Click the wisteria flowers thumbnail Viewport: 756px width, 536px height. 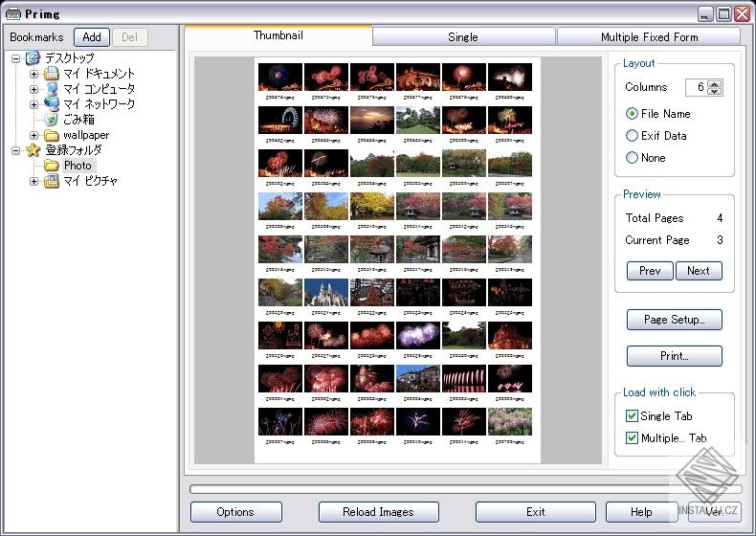pyautogui.click(x=510, y=422)
